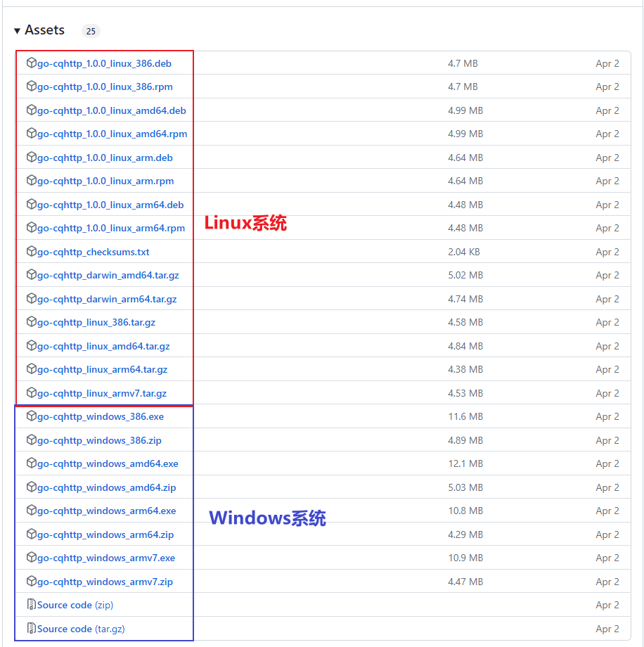Click package icon beside go-cqhttp_darwin_arm64.tar.gz

click(32, 298)
